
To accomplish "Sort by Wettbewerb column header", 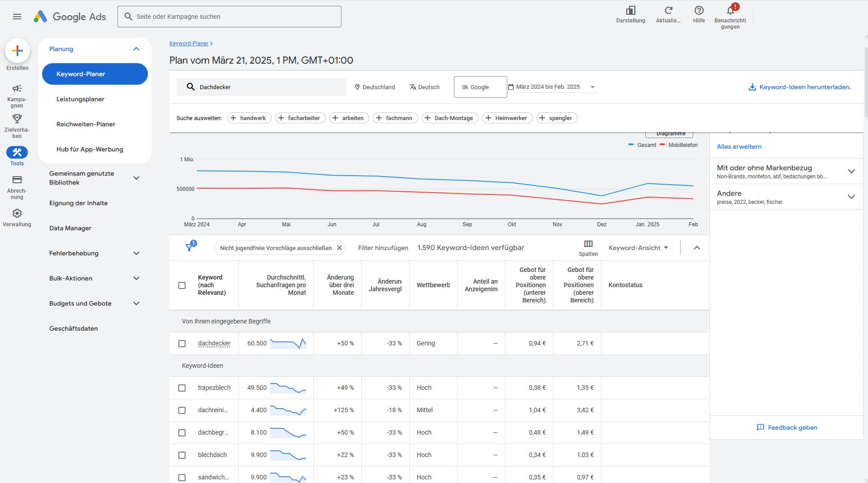I will click(433, 285).
